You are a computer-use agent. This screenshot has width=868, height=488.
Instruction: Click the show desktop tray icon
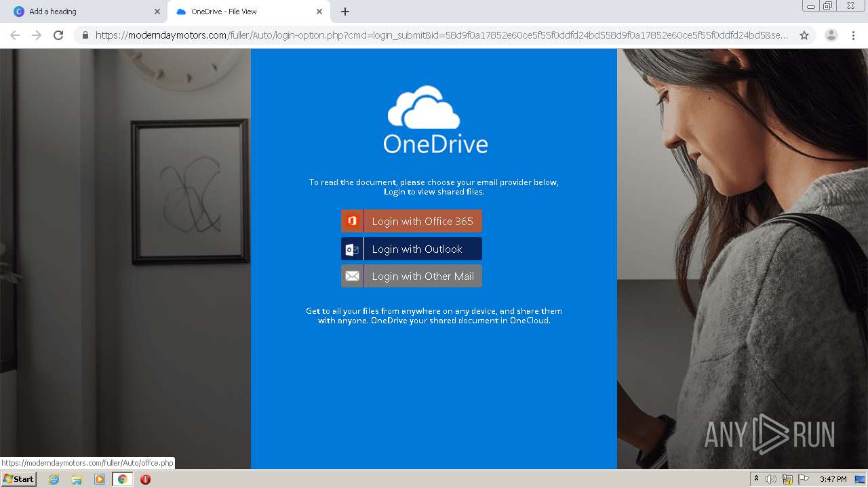coord(860,479)
